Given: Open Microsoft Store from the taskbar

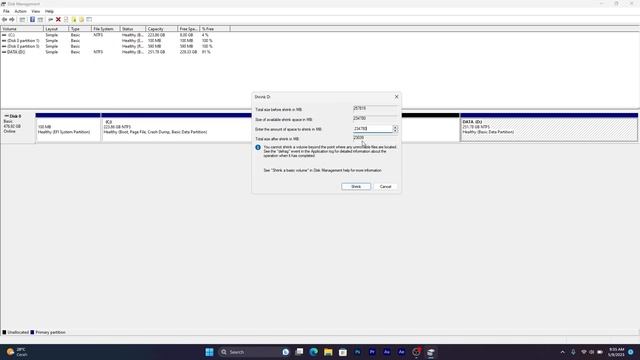Looking at the screenshot, I should coord(343,352).
